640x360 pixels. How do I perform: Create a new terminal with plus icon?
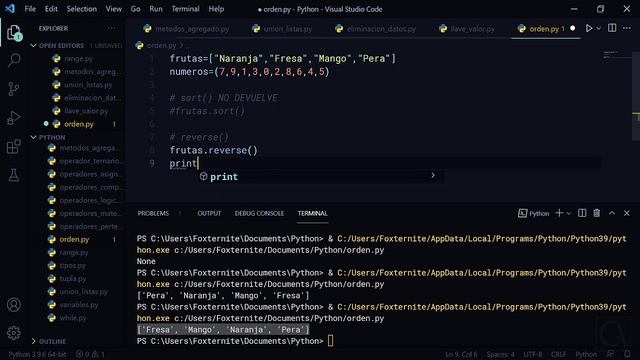click(x=559, y=213)
